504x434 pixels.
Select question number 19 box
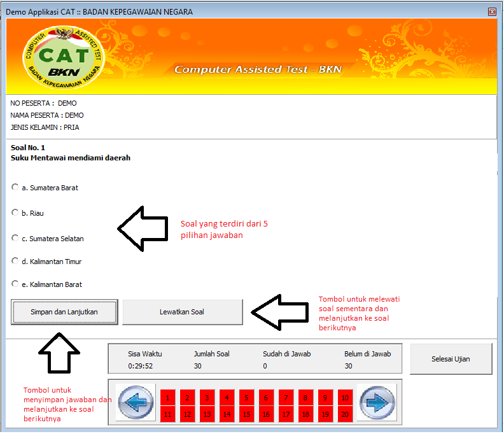pyautogui.click(x=325, y=414)
